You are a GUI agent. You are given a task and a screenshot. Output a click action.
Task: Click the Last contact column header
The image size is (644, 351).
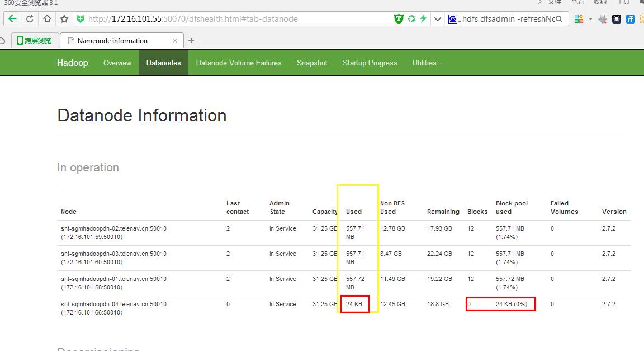[x=238, y=207]
